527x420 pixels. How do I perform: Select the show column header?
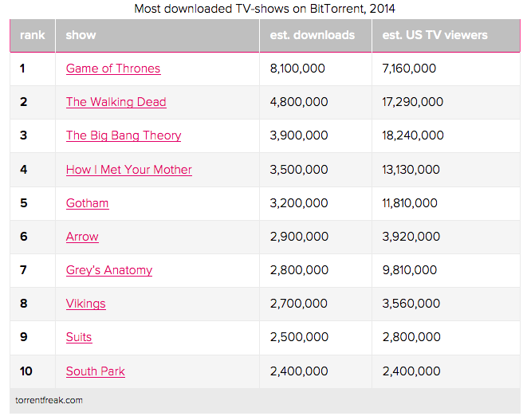tap(157, 35)
